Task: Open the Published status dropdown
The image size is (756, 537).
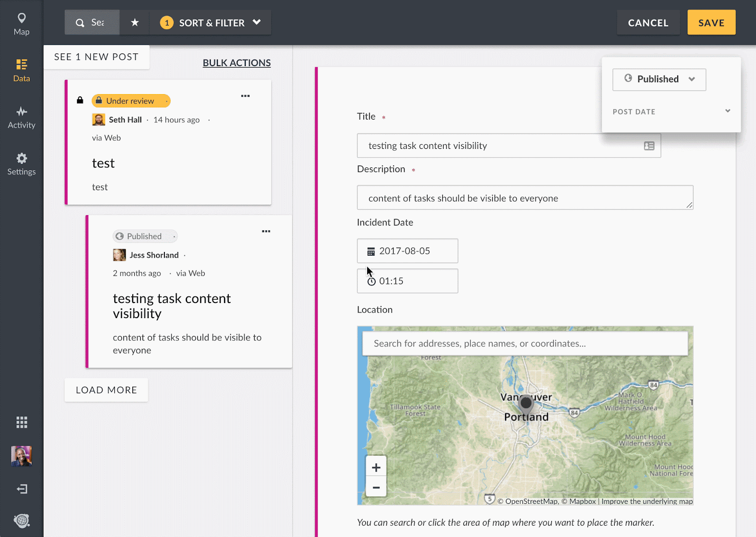Action: 659,79
